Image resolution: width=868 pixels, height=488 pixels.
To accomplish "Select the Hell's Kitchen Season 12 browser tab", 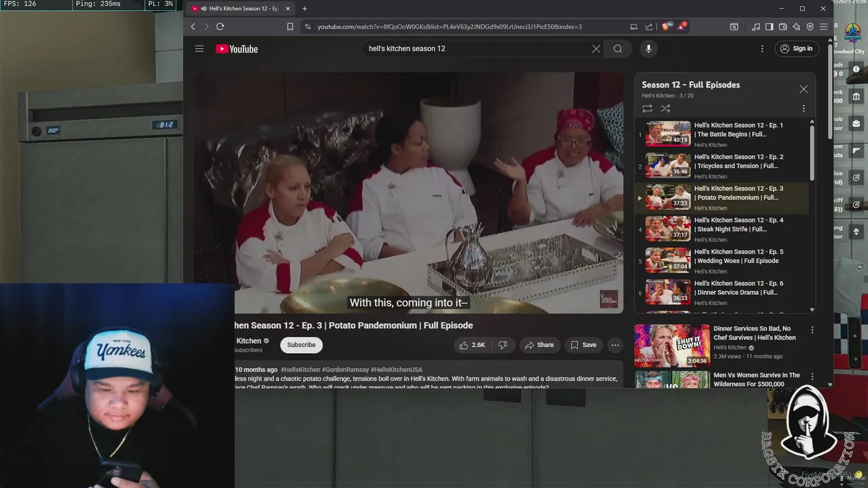I will pyautogui.click(x=241, y=8).
